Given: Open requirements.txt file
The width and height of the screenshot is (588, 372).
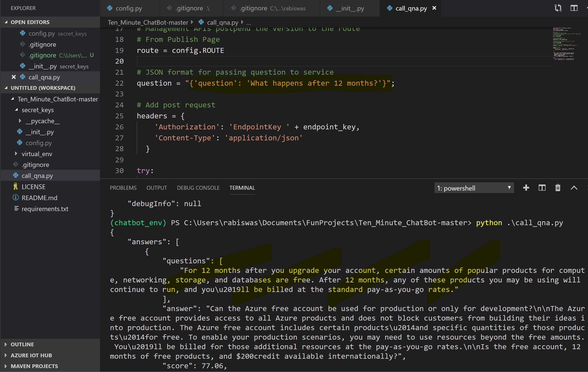Looking at the screenshot, I should click(x=50, y=209).
